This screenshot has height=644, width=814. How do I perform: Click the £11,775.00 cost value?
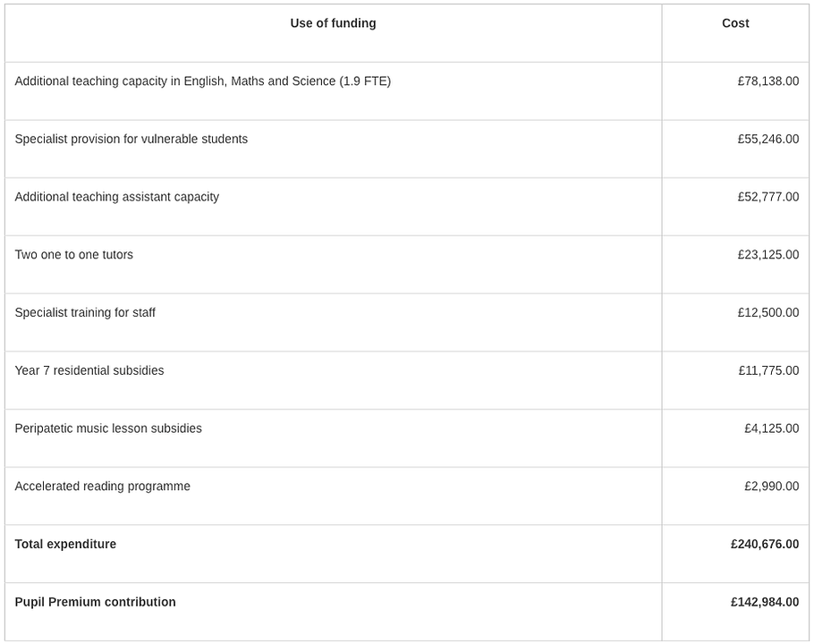pos(768,370)
